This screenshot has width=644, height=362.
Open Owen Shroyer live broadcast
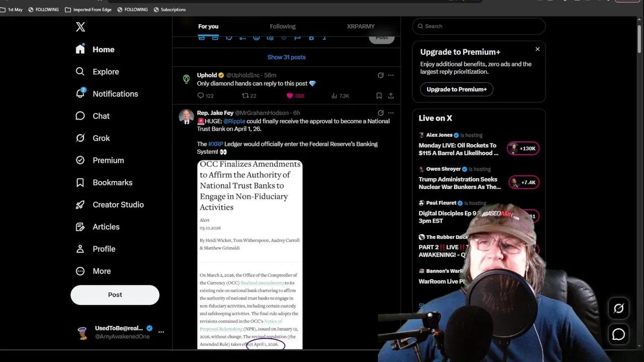click(x=459, y=183)
